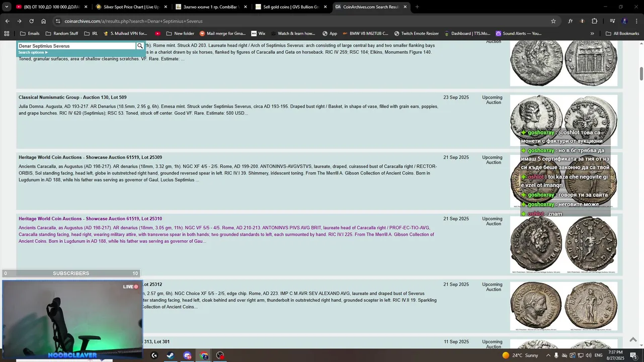Open the ENG language indicator
This screenshot has width=644, height=362.
pos(598,355)
